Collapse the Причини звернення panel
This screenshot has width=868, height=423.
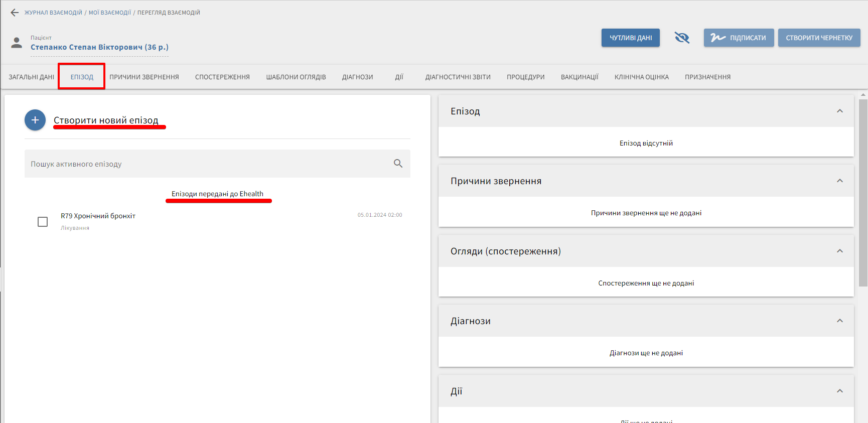pos(839,181)
